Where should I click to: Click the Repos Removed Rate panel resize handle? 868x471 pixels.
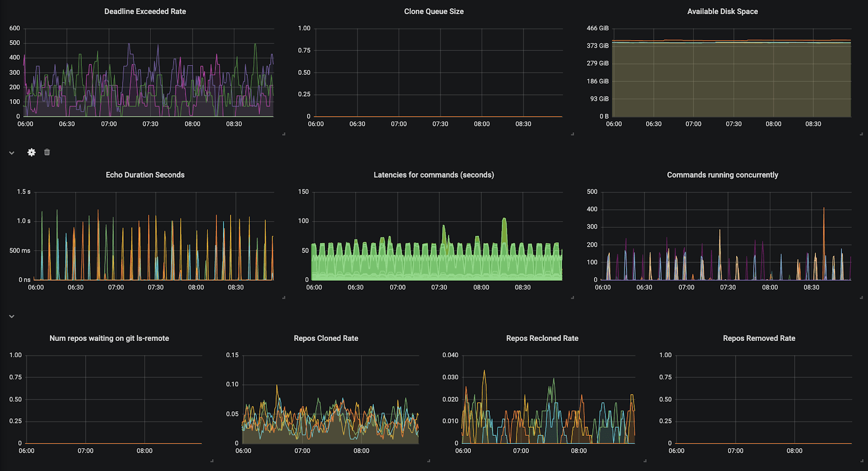861,461
